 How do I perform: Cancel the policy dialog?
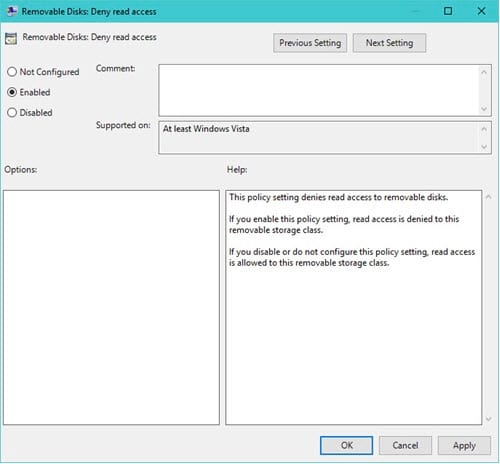[405, 445]
